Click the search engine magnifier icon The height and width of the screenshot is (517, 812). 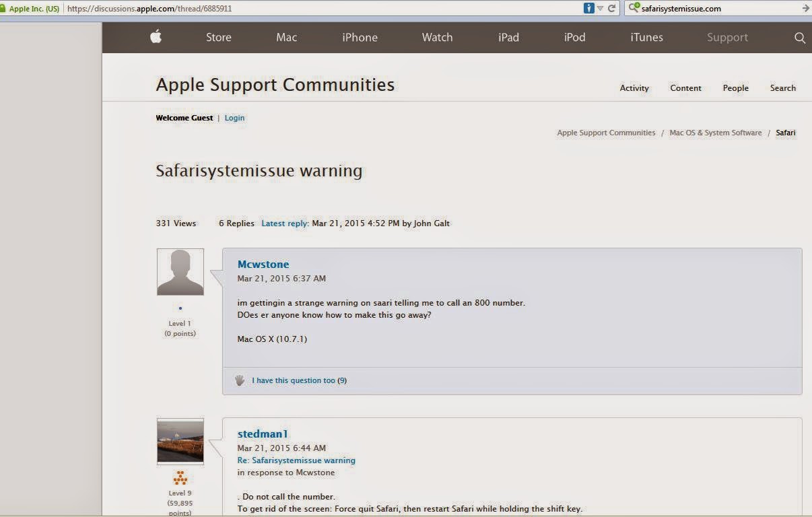click(x=634, y=8)
